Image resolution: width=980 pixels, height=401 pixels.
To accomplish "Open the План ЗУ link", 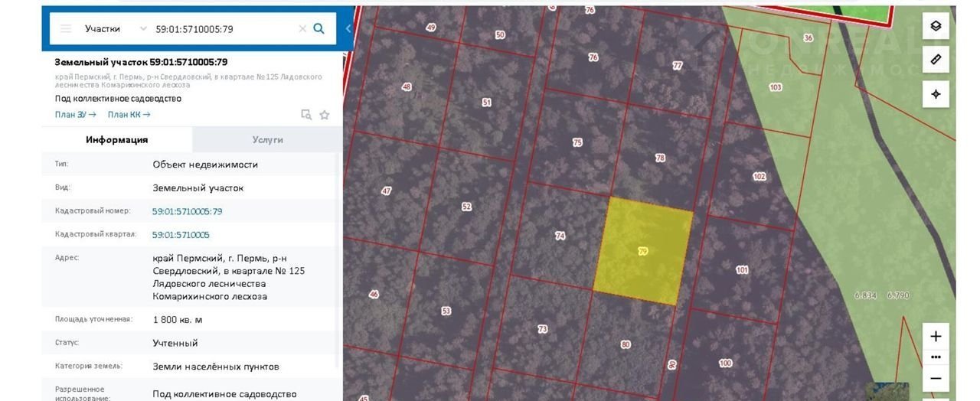I will tap(75, 115).
